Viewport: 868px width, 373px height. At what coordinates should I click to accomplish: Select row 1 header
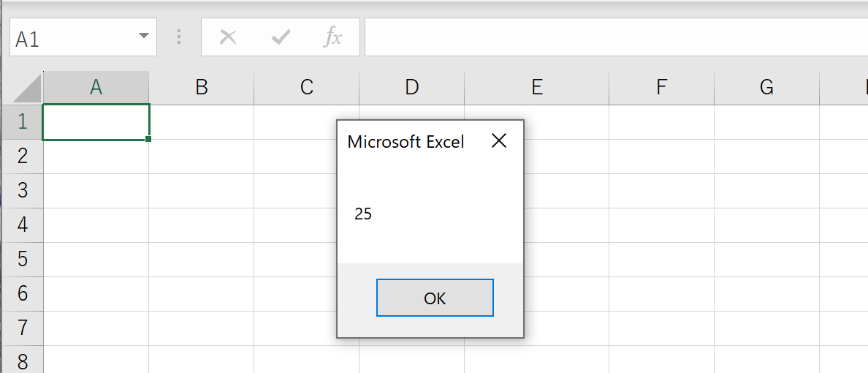point(22,122)
